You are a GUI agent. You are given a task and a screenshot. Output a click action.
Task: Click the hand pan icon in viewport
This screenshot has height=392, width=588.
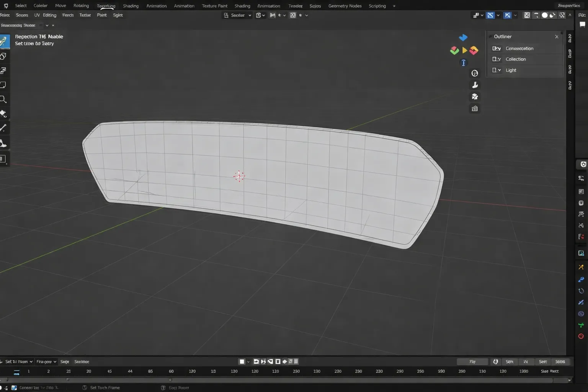[475, 85]
